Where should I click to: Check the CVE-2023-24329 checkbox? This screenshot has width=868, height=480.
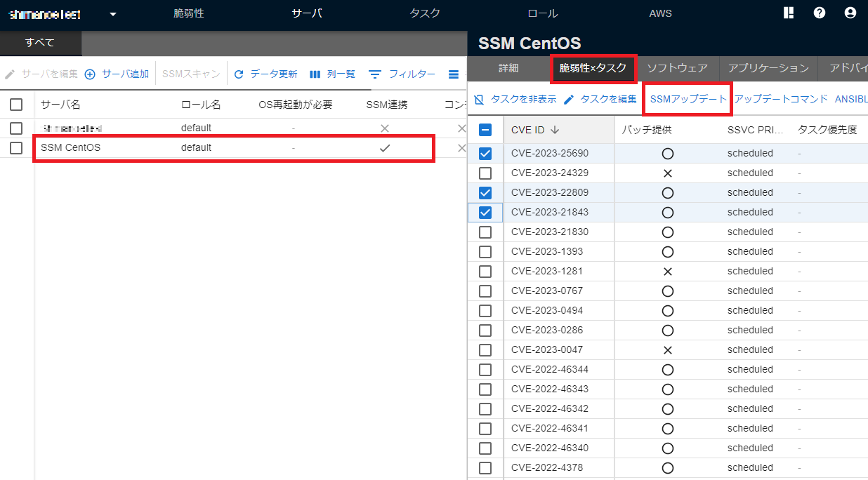point(485,173)
